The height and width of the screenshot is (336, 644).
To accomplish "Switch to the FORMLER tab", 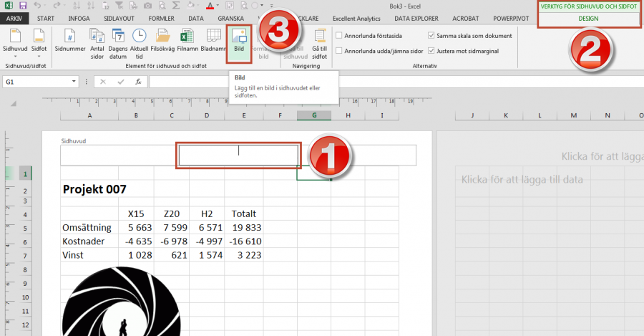I will (x=162, y=19).
